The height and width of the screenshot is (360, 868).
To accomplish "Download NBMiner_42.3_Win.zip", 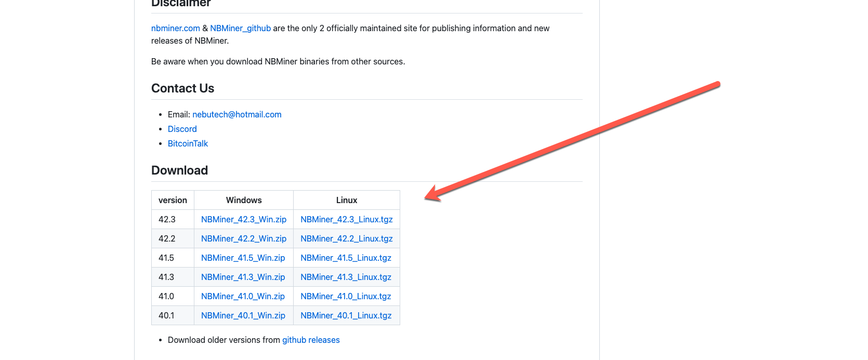I will pyautogui.click(x=243, y=220).
